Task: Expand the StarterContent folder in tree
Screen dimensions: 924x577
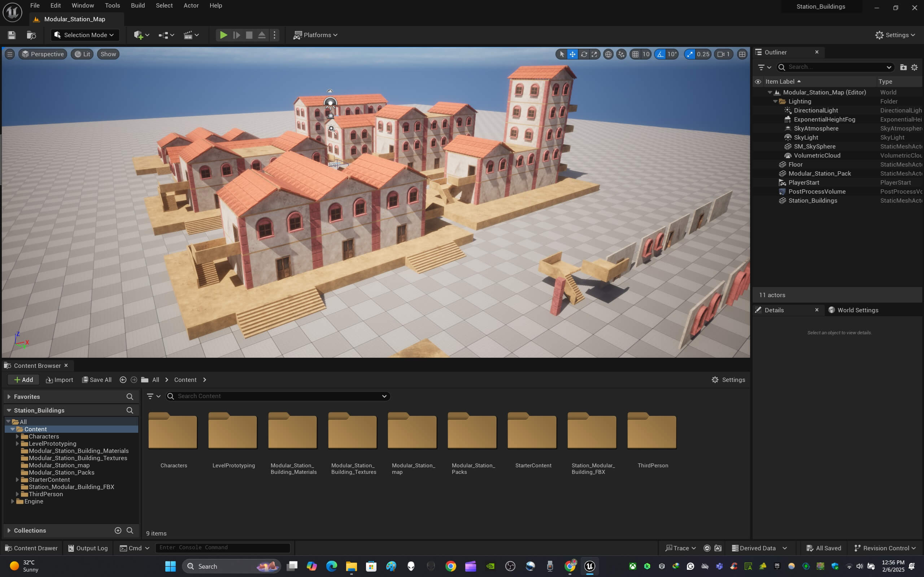Action: 17,480
